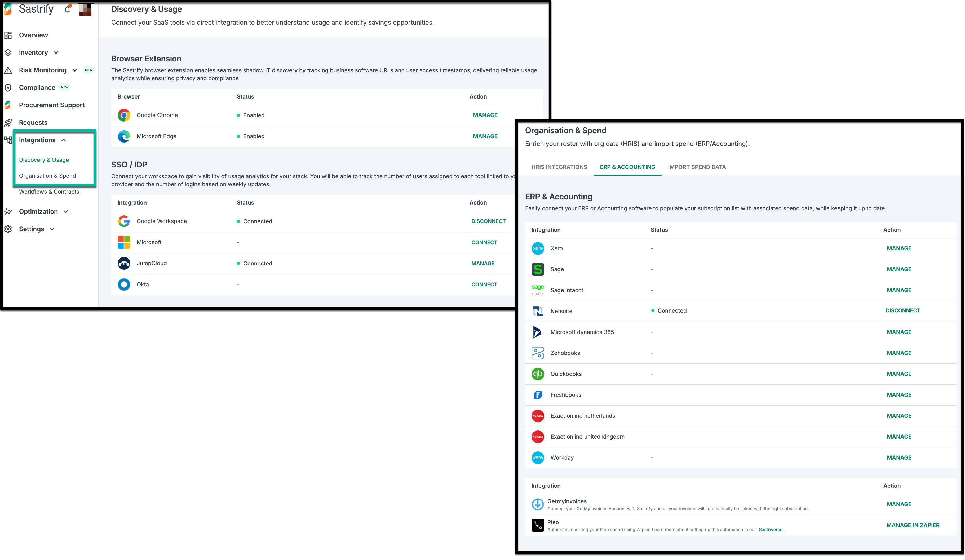Collapse the Integrations chevron
Viewport: 965px width, 560px height.
coord(64,140)
